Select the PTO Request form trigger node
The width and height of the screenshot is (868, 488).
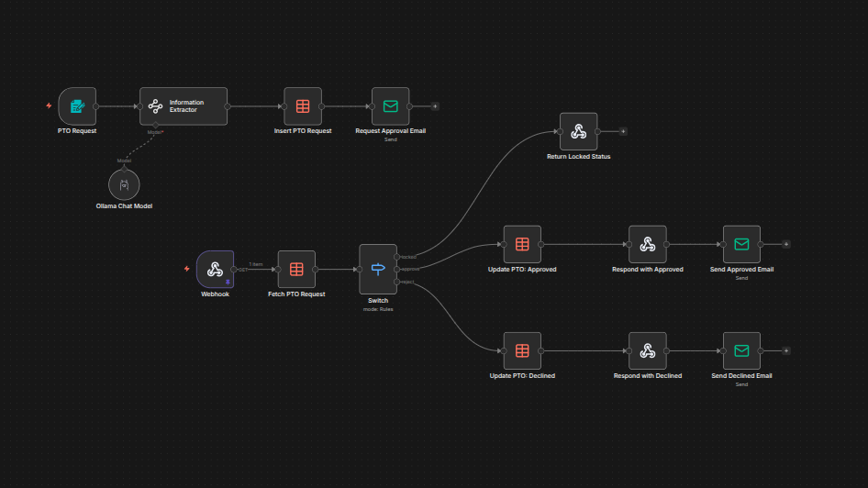point(77,106)
